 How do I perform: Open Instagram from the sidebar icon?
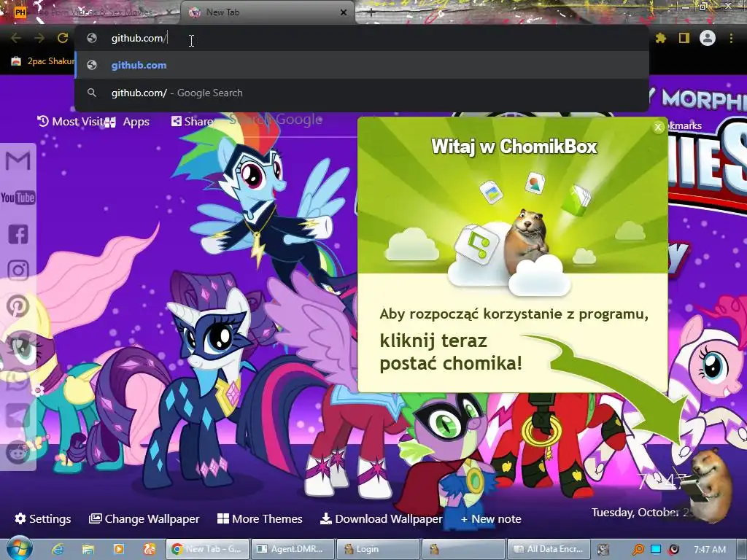tap(18, 270)
